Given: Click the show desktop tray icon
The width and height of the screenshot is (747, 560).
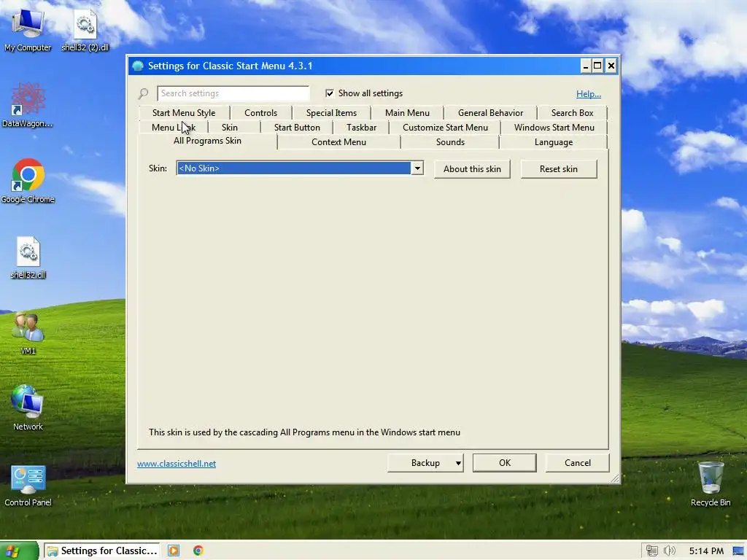Looking at the screenshot, I should pyautogui.click(x=739, y=551).
